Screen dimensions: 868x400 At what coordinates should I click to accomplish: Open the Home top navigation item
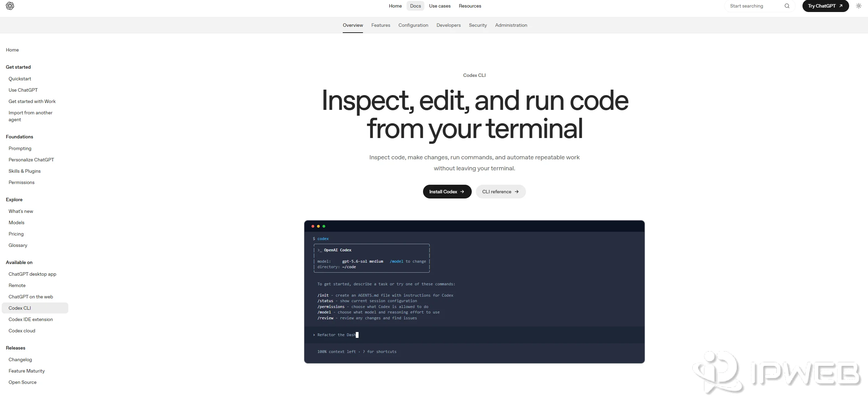[395, 6]
